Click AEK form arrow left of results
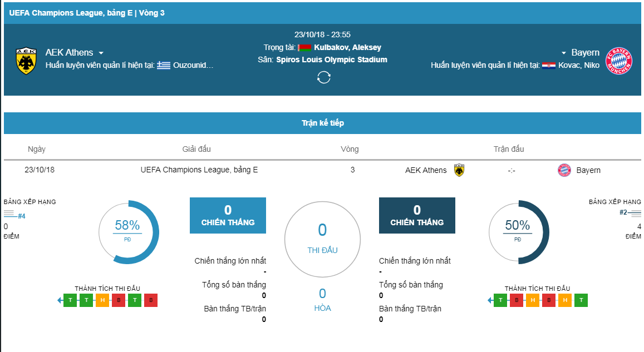644x352 pixels. point(60,300)
